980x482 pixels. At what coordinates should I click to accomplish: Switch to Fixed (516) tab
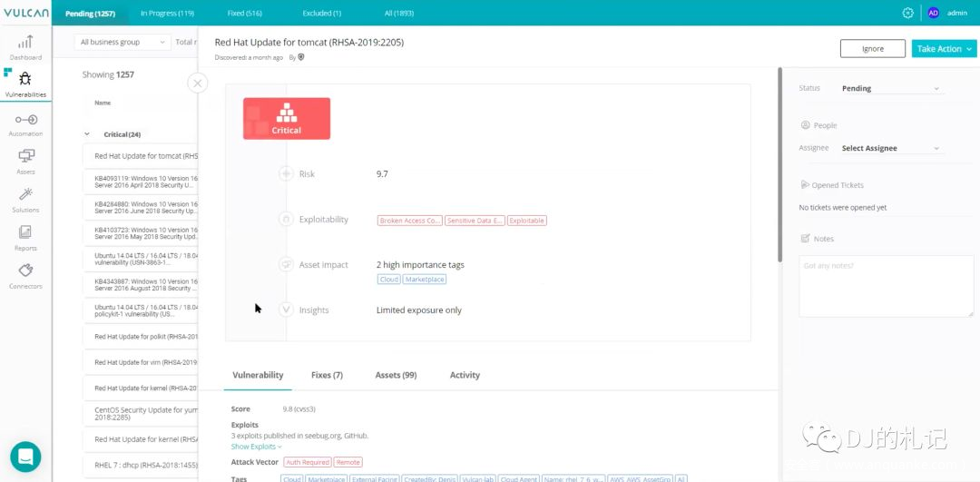tap(245, 13)
